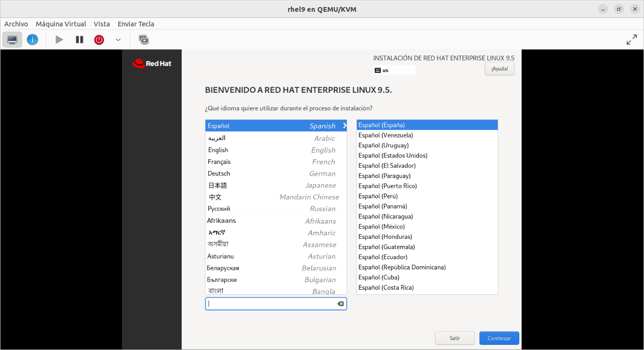This screenshot has height=350, width=644.
Task: Close the rhel9 QEMU/KVM window
Action: [x=634, y=9]
